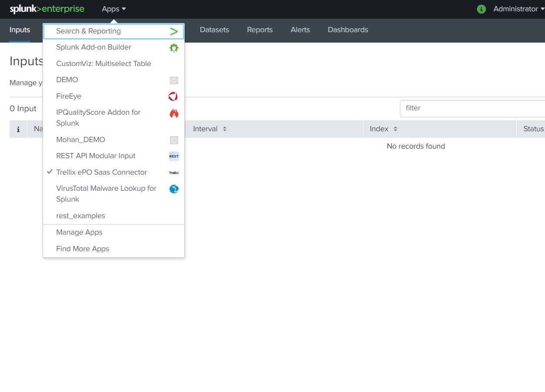Open the Alerts tab
Image resolution: width=545 pixels, height=392 pixels.
tap(300, 30)
